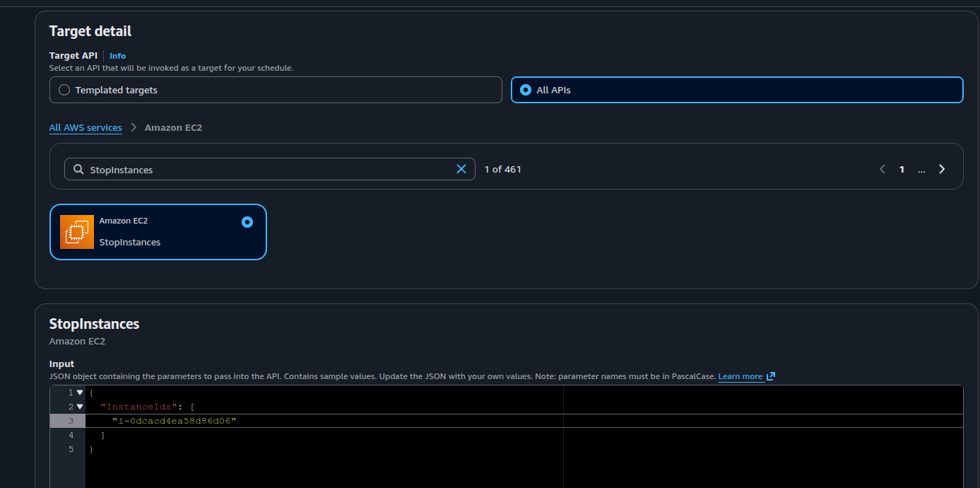Collapse the InstanceIds array at line 2
Screen dimensions: 980x488
coord(80,407)
